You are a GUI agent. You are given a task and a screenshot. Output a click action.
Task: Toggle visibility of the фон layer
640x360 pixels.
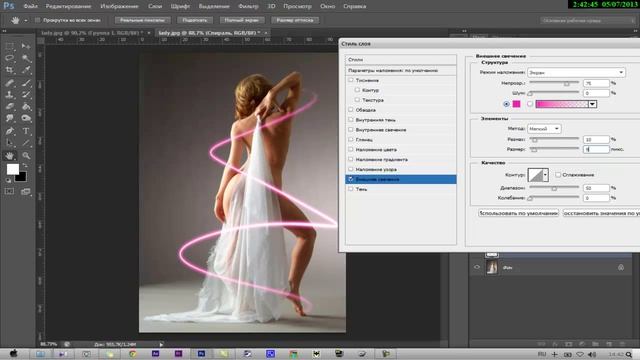tap(477, 267)
